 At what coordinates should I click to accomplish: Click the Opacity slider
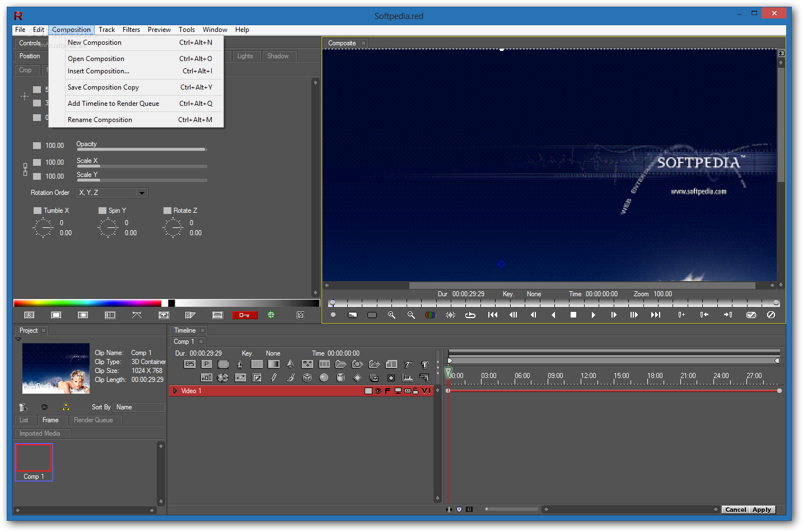pyautogui.click(x=141, y=150)
